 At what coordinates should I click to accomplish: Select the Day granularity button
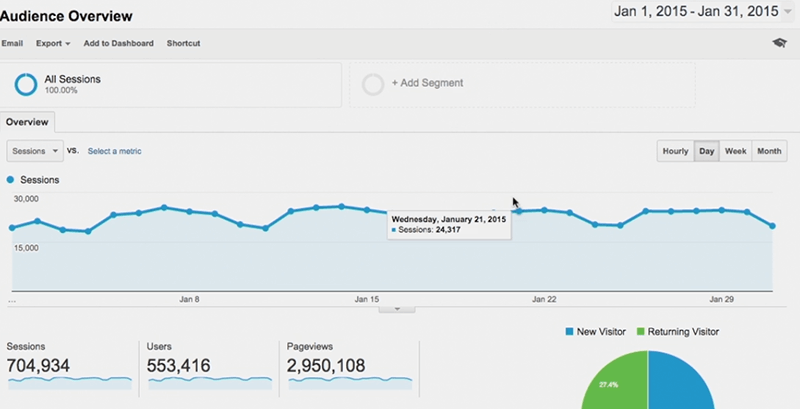[707, 151]
